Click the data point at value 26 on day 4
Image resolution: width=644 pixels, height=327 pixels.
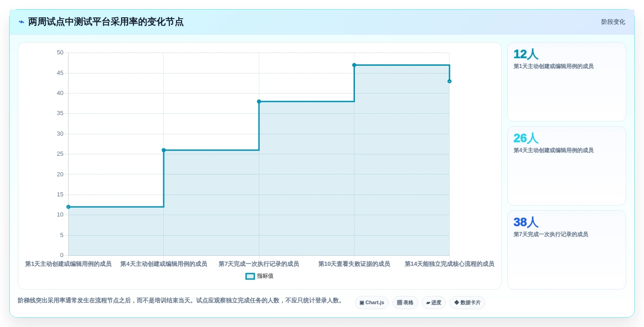coord(164,150)
